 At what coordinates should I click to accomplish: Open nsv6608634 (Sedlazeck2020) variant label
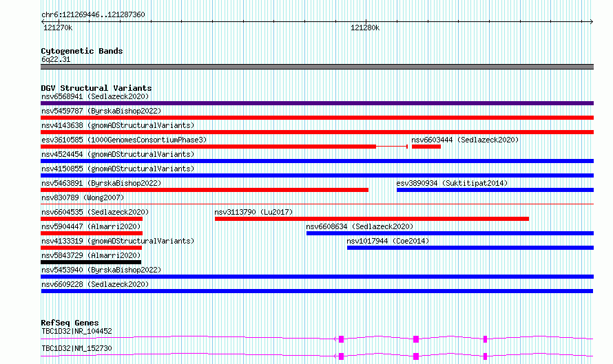pos(360,226)
